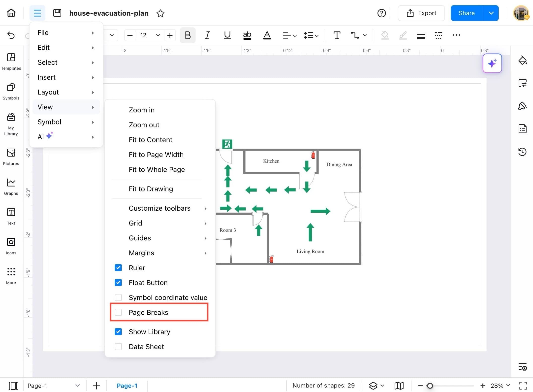The width and height of the screenshot is (533, 392).
Task: Click the Share button
Action: click(466, 13)
